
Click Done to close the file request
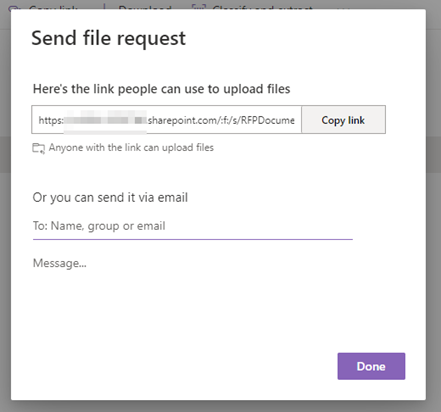pos(371,366)
